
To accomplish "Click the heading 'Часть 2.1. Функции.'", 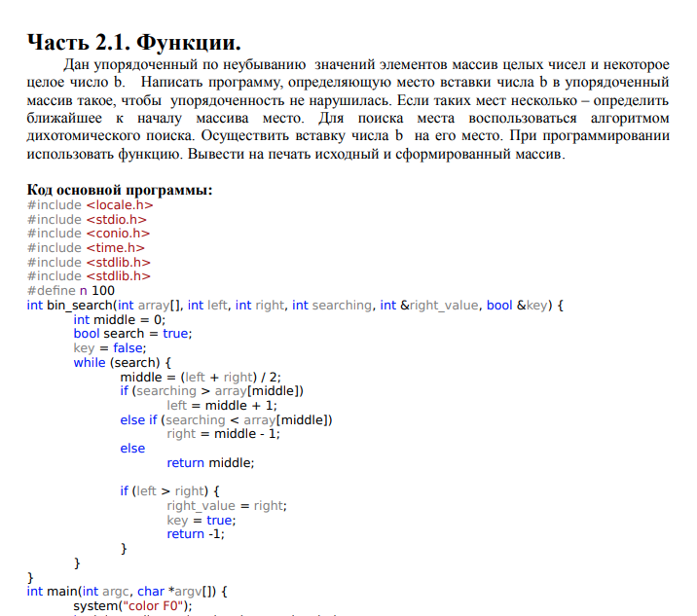I will tap(133, 43).
